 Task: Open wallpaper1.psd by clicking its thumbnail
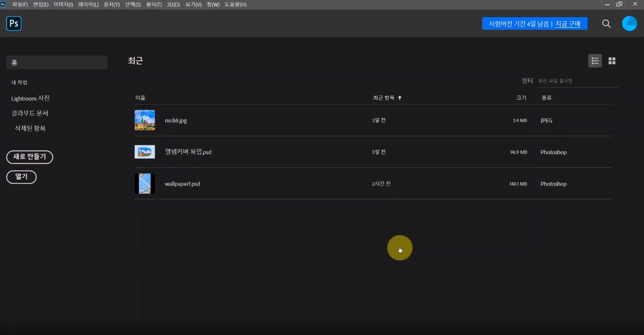pyautogui.click(x=145, y=183)
